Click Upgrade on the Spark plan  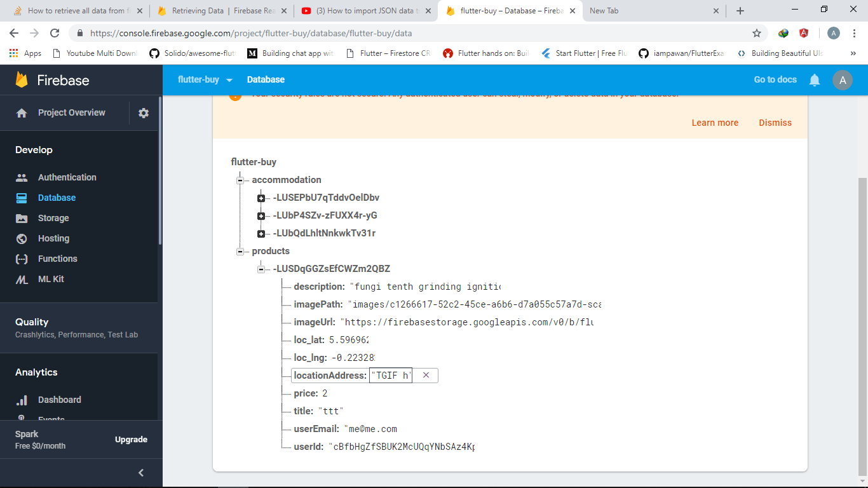pos(131,439)
